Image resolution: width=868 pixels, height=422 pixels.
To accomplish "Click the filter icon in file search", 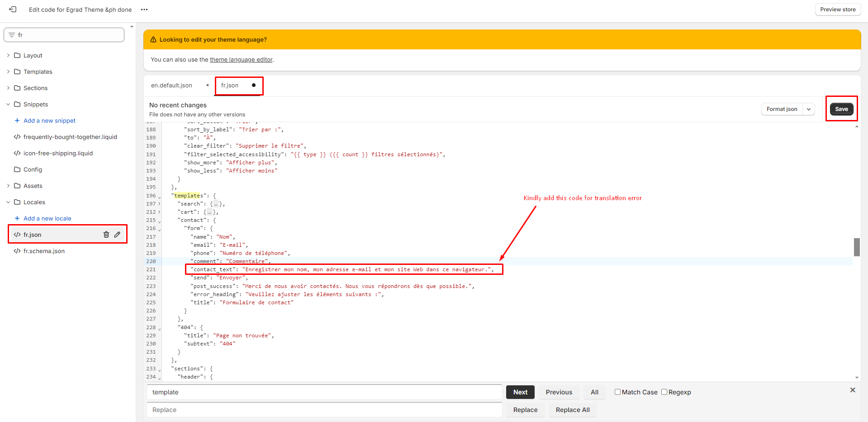I will pos(12,35).
